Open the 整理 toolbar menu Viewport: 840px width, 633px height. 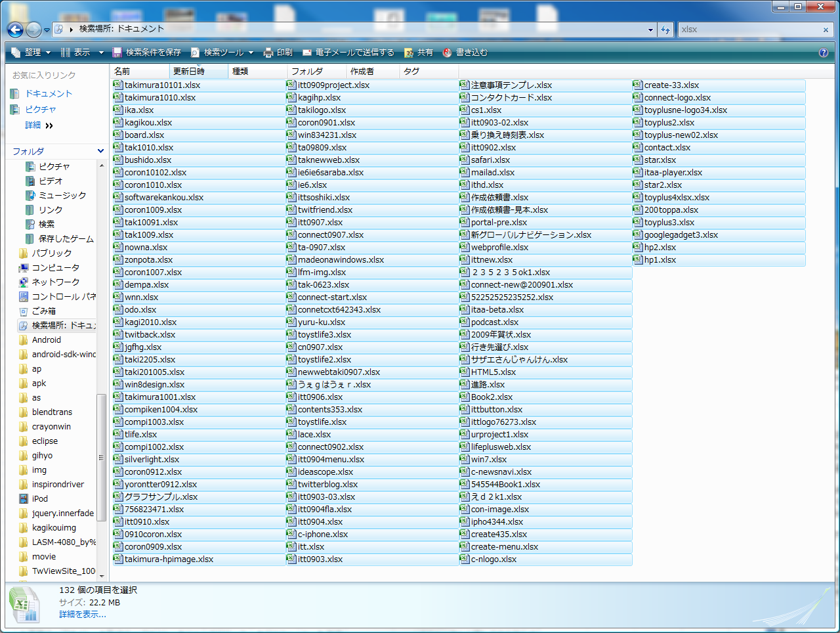click(x=31, y=53)
